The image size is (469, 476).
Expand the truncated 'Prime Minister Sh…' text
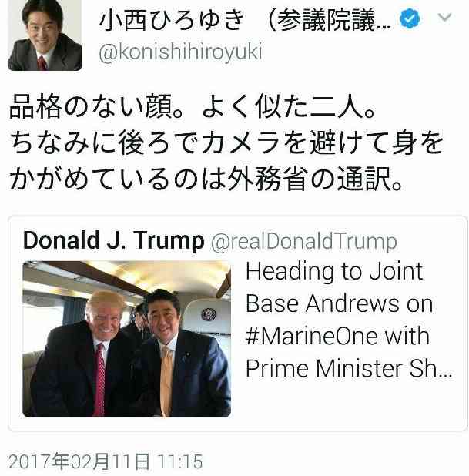[x=349, y=368]
